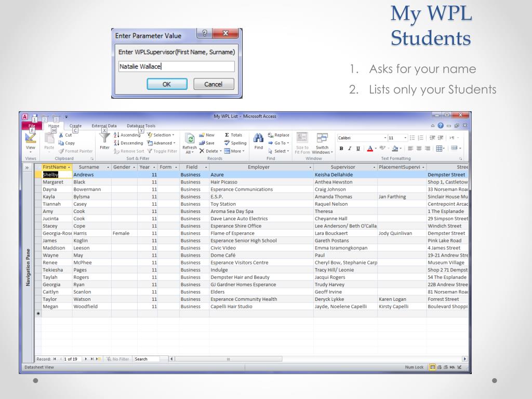Click the Alternate Row Color button
Screen dimensions: 532x399
[454, 148]
